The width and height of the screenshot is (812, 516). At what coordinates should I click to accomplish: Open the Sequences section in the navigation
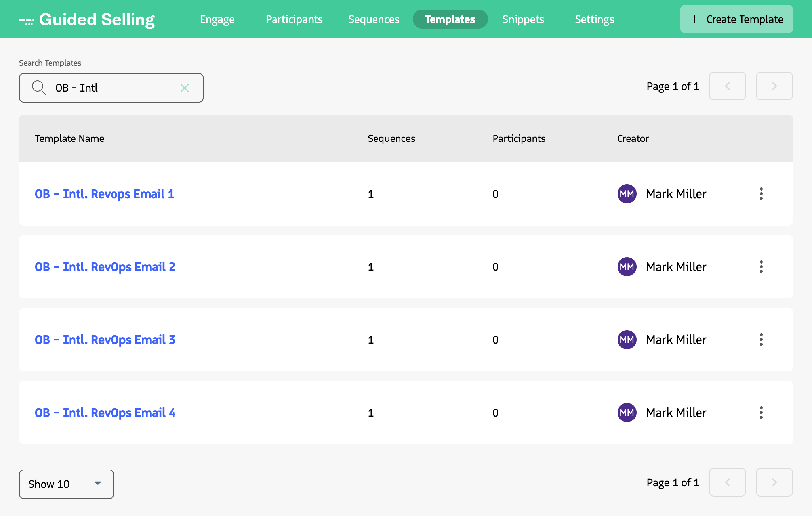point(374,19)
